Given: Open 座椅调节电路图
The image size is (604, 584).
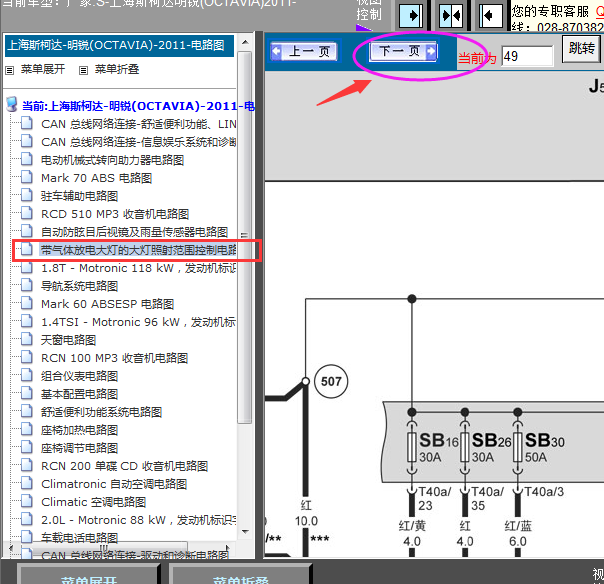Looking at the screenshot, I should point(79,448).
